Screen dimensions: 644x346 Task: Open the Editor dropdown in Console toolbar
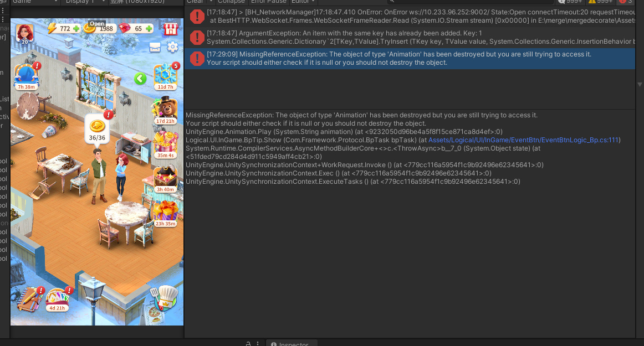(303, 2)
